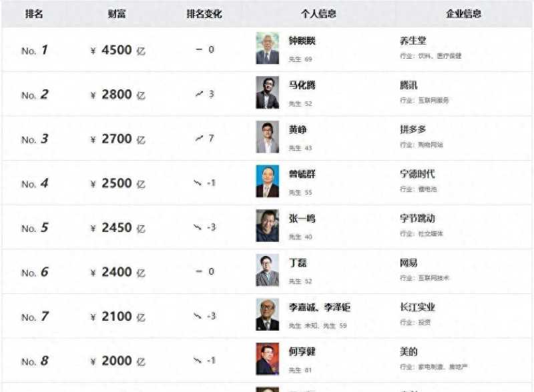Screen dimensions: 534x392
Task: Open 马化腾's portrait photo
Action: pyautogui.click(x=268, y=93)
